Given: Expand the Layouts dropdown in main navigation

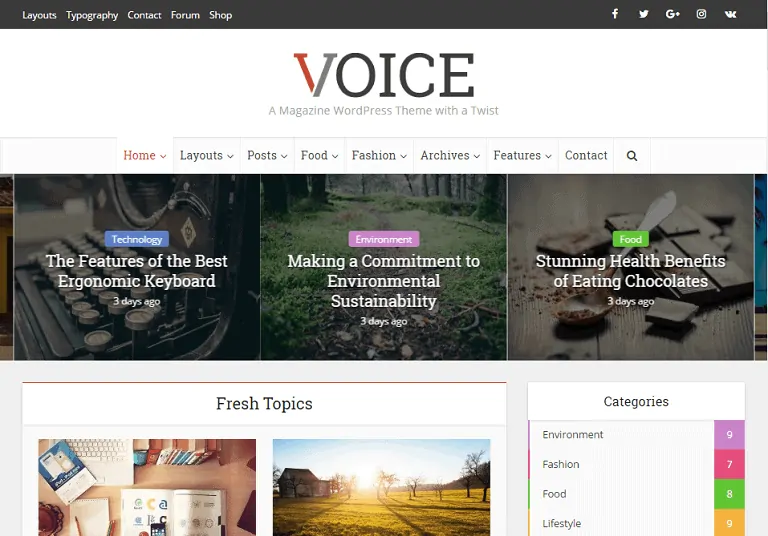Looking at the screenshot, I should (206, 155).
